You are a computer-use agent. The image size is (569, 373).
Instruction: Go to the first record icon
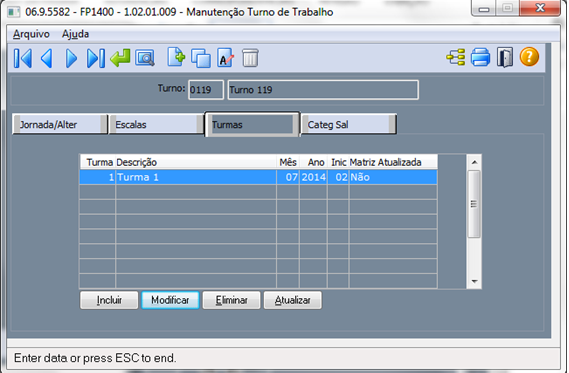tap(23, 58)
